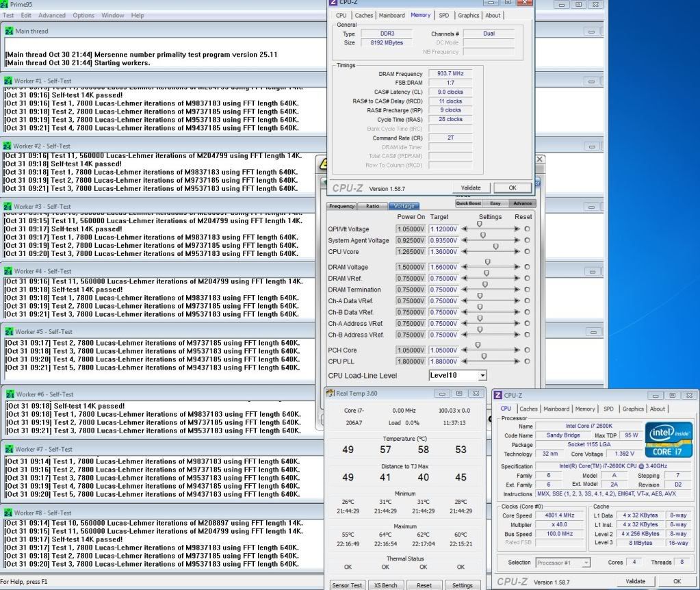Switch to Caches tab in upper CPU-Z window
700x590 pixels.
pyautogui.click(x=364, y=15)
